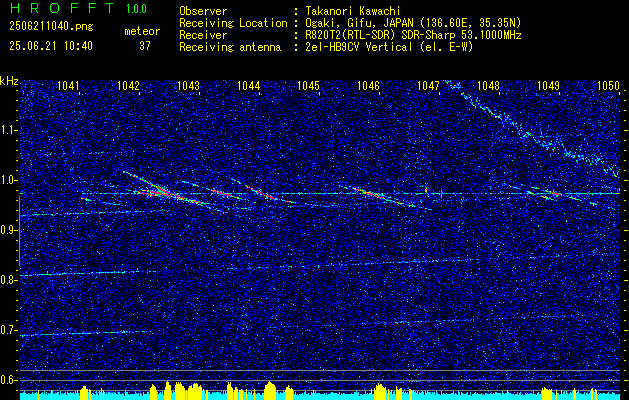Click the 0.8 frequency axis label
The image size is (629, 400).
9,280
